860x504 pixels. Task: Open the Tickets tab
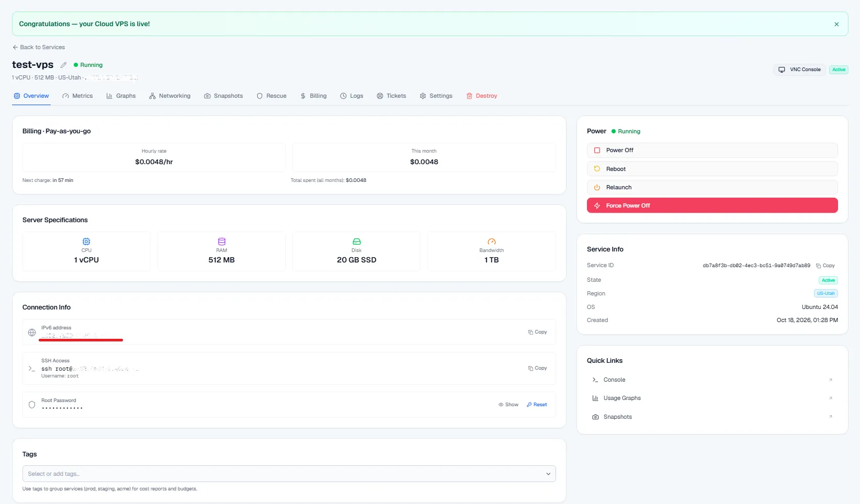[x=391, y=96]
